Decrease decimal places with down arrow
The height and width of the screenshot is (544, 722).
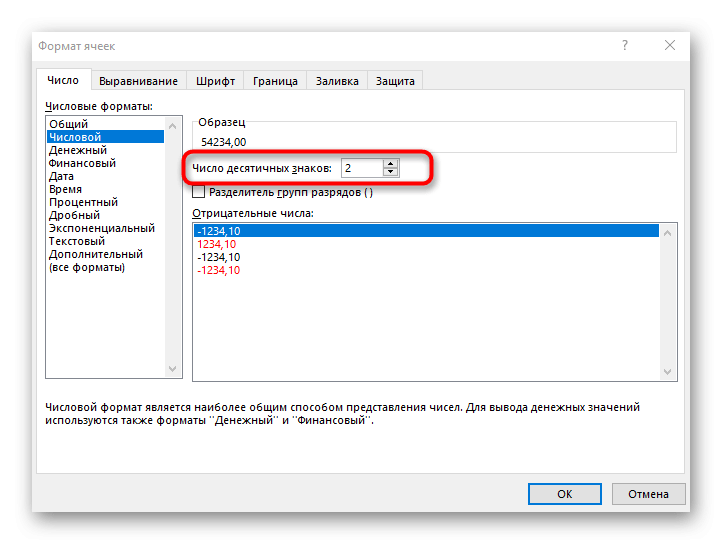click(x=390, y=172)
